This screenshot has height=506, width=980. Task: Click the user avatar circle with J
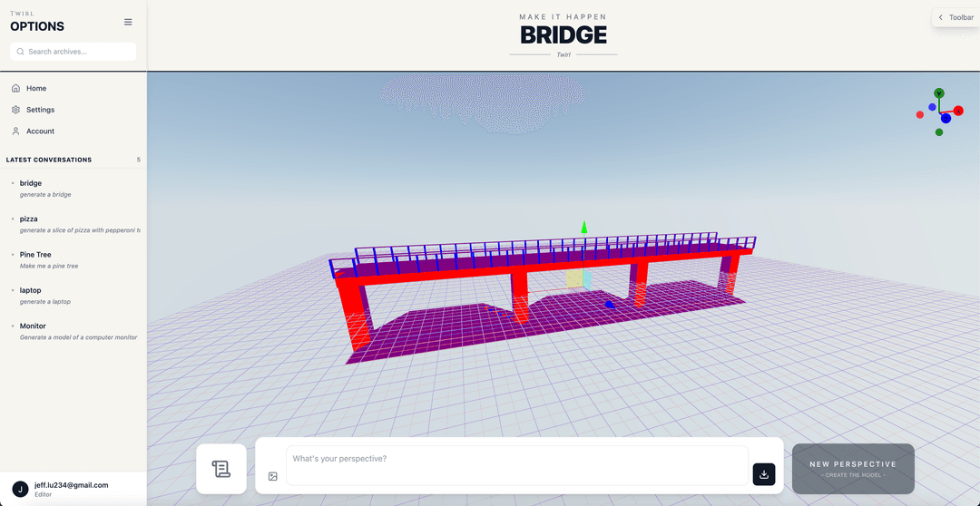click(20, 489)
